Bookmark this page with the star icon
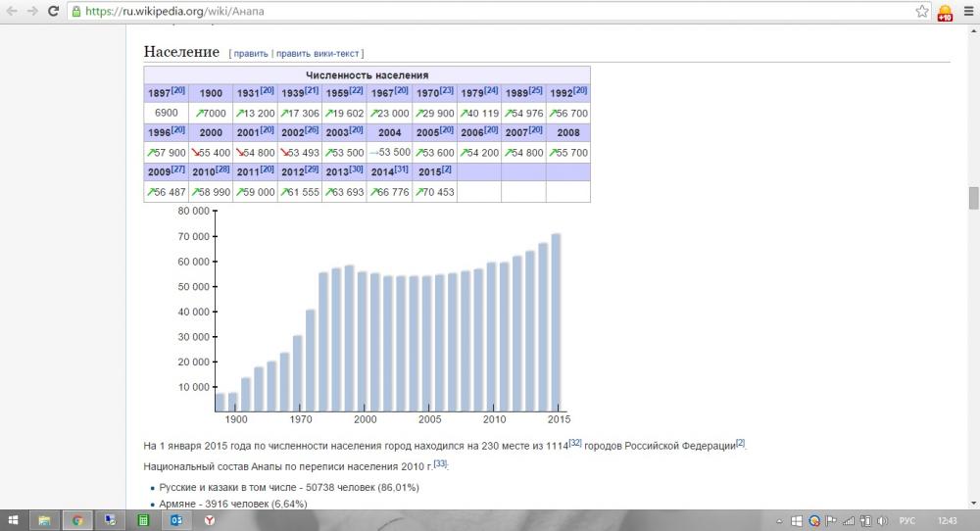Viewport: 980px width, 531px height. pos(922,11)
